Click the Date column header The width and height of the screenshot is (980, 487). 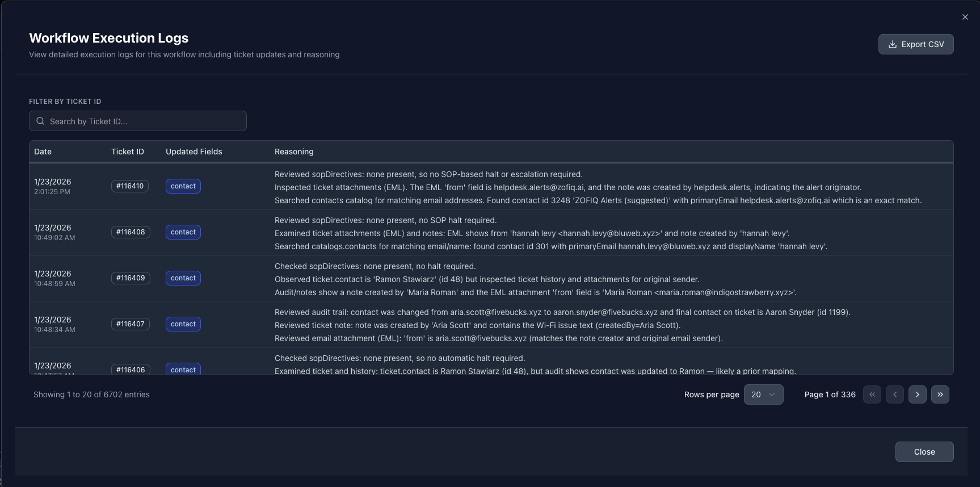(x=43, y=152)
